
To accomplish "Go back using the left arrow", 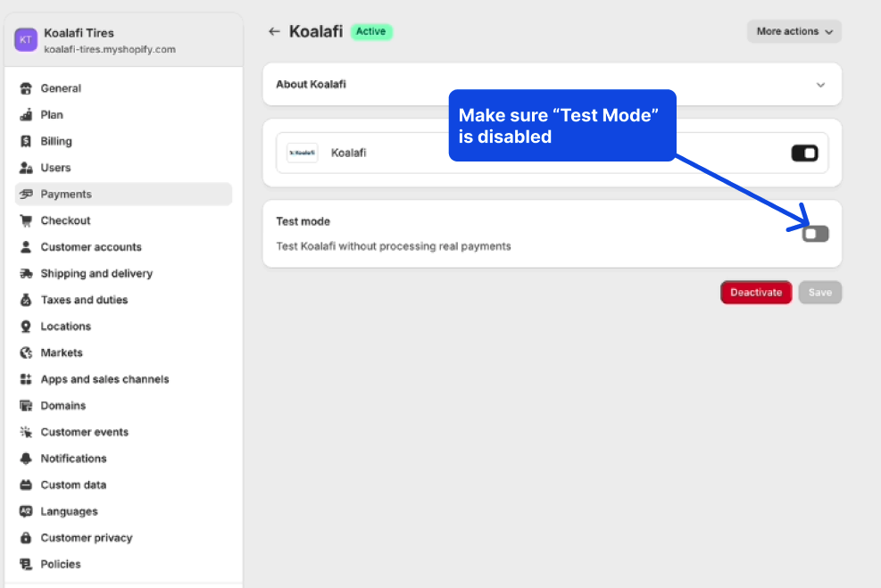I will click(x=274, y=31).
